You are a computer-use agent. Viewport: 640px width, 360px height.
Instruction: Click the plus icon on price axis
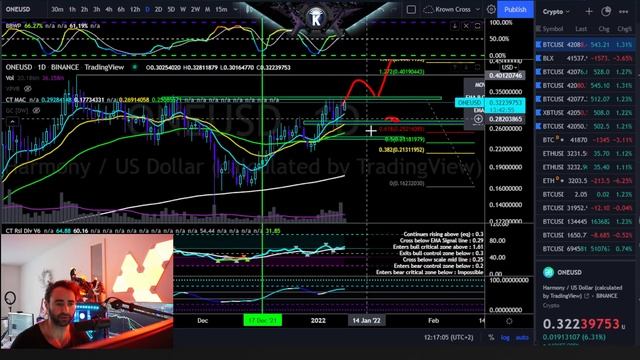(478, 119)
